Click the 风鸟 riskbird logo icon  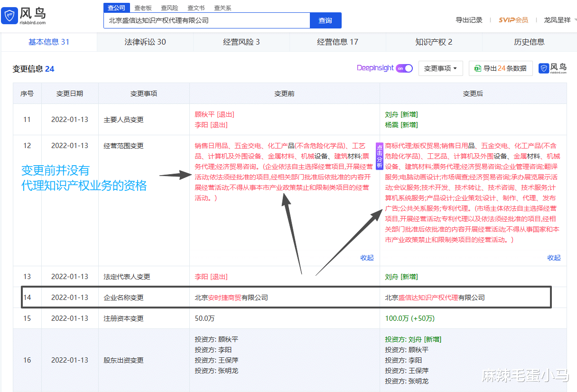point(9,16)
